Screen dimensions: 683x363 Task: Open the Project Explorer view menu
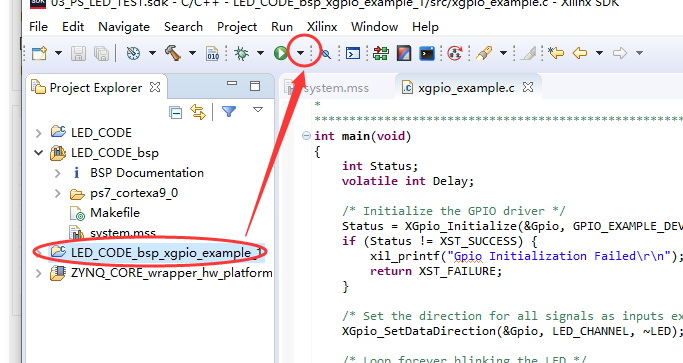click(258, 110)
